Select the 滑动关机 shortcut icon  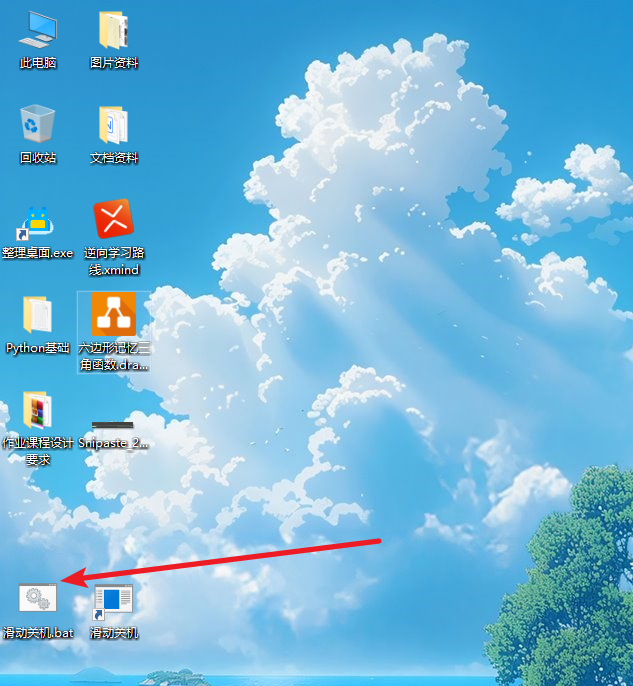click(113, 602)
